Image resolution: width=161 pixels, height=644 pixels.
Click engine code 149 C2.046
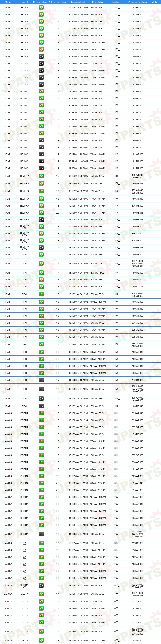pos(138,287)
